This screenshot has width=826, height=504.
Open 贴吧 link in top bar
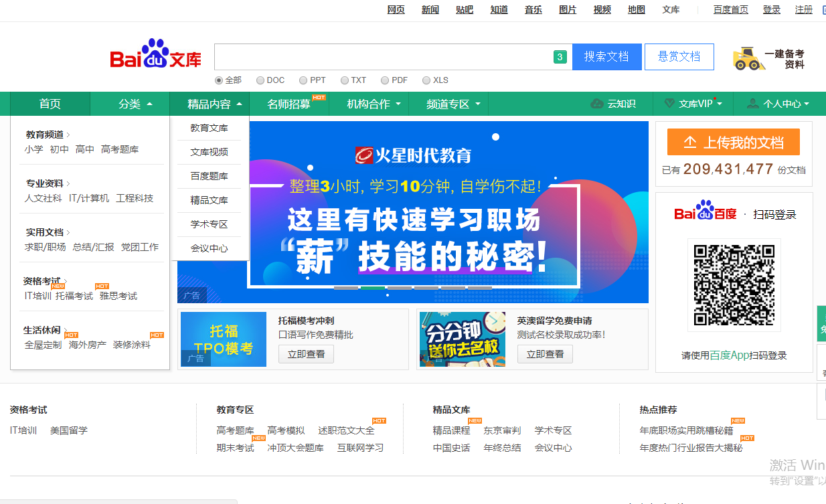(x=465, y=9)
